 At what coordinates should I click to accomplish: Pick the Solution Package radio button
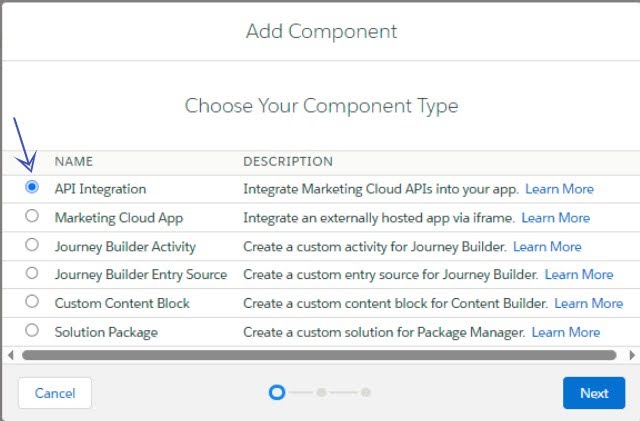[x=32, y=330]
